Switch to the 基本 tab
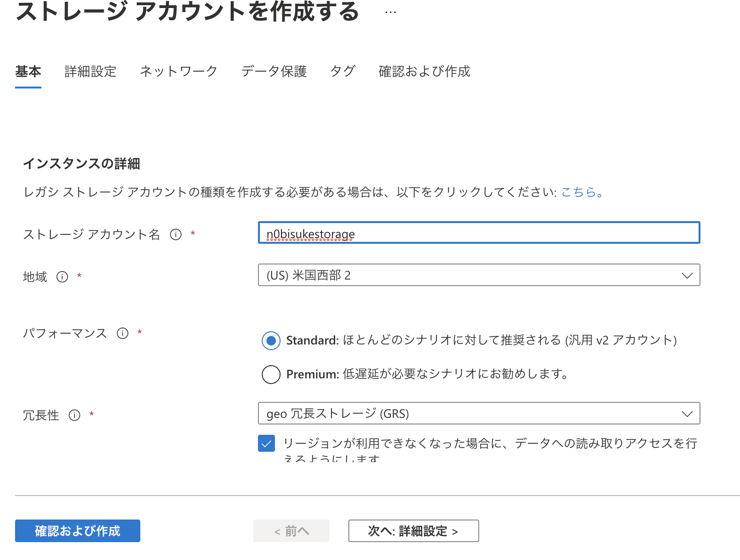This screenshot has height=560, width=740. pos(28,72)
